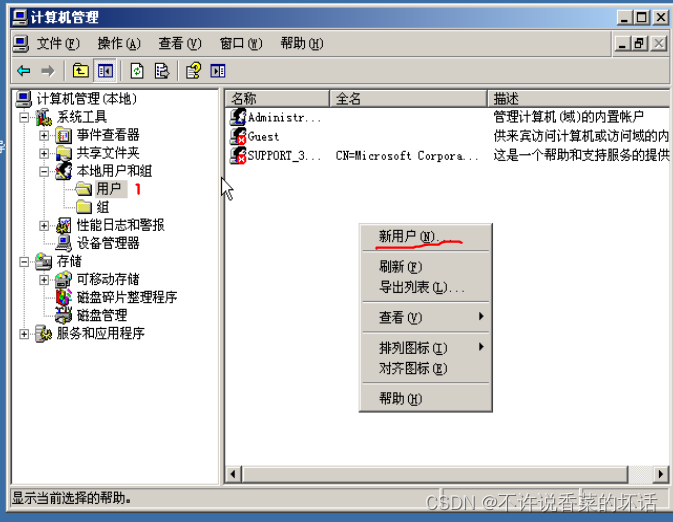Click the 可移动存储 icon
This screenshot has width=673, height=522.
[x=64, y=279]
